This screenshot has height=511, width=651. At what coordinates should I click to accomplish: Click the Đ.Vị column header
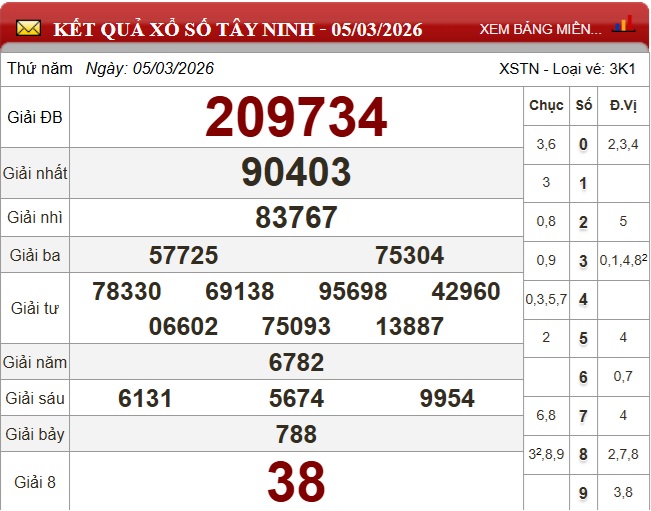pyautogui.click(x=623, y=105)
